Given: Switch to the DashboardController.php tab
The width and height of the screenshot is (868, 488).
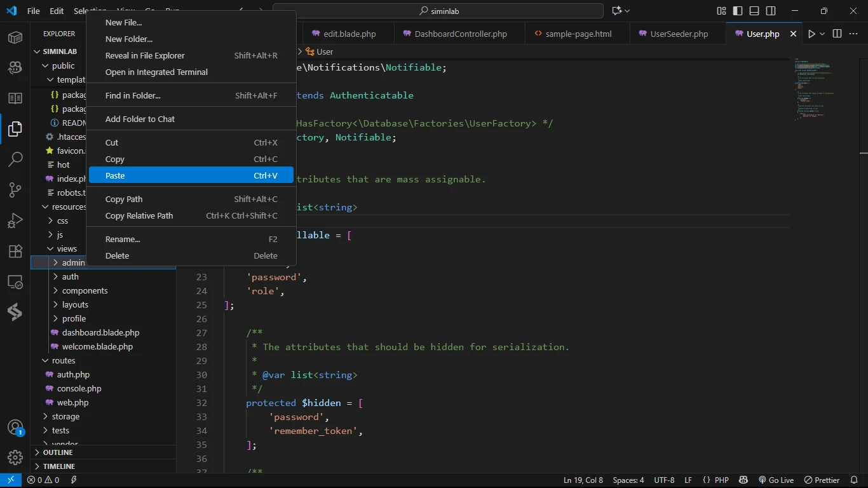Looking at the screenshot, I should (460, 34).
